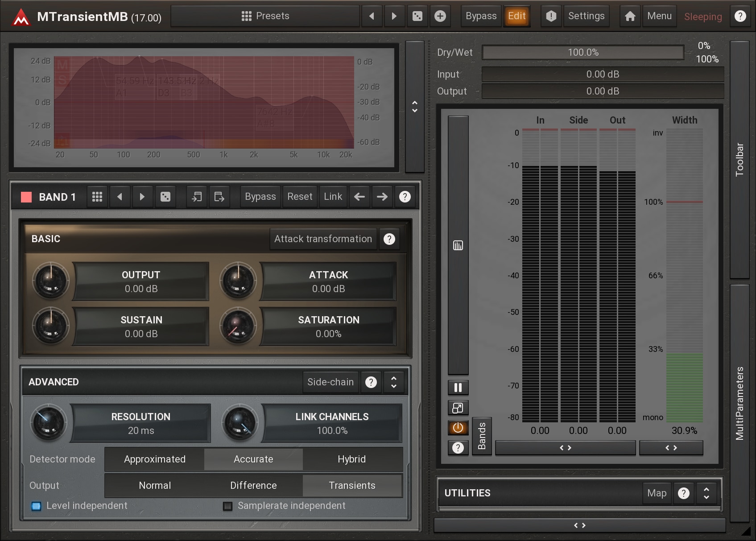Set Output mode to Difference

click(253, 485)
